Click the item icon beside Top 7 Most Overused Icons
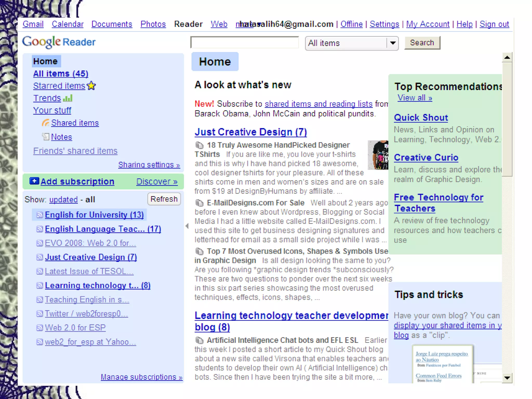Image resolution: width=532 pixels, height=399 pixels. click(199, 251)
